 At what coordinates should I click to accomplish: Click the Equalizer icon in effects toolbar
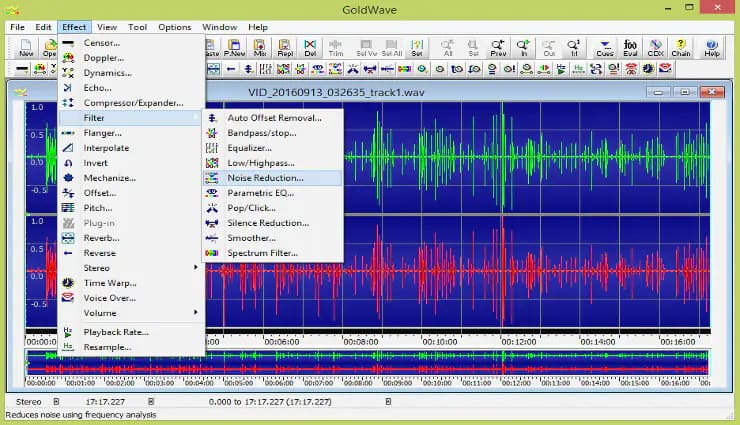click(266, 69)
